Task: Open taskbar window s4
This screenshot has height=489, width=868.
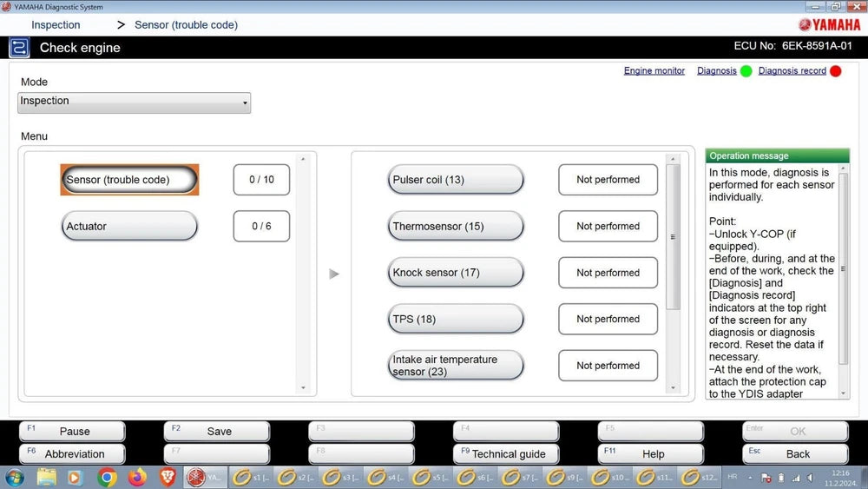Action: pyautogui.click(x=385, y=477)
